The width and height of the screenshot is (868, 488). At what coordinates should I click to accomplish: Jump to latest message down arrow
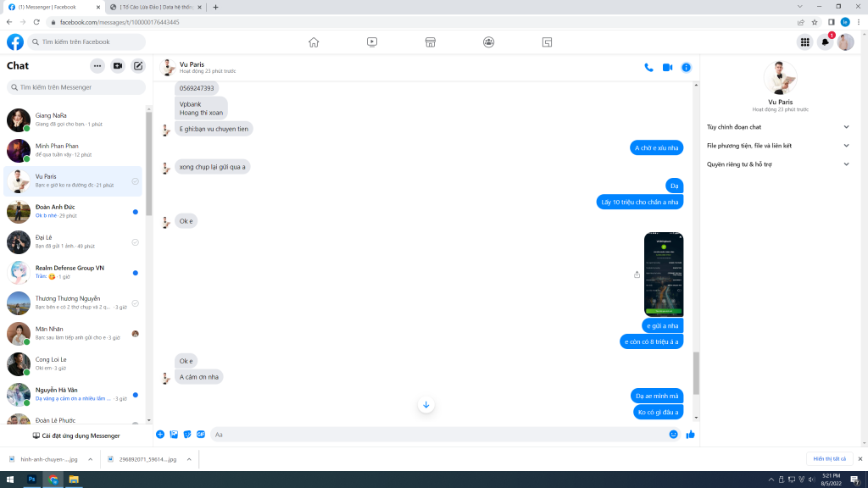point(426,405)
